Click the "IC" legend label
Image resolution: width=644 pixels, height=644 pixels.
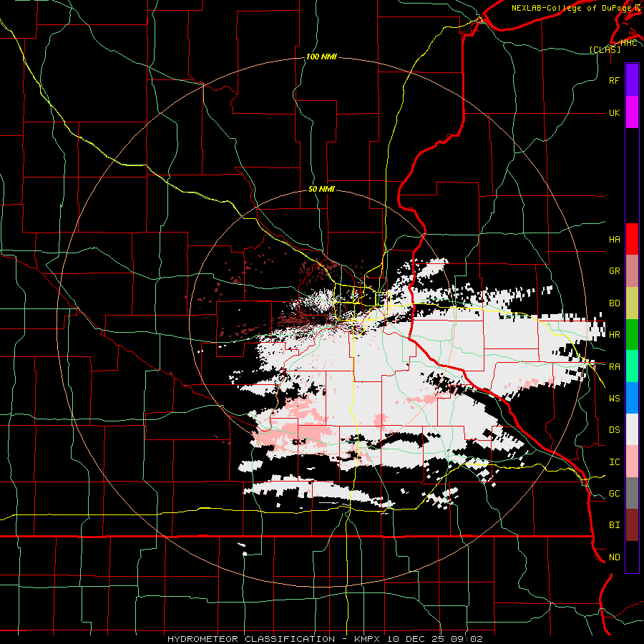point(614,462)
